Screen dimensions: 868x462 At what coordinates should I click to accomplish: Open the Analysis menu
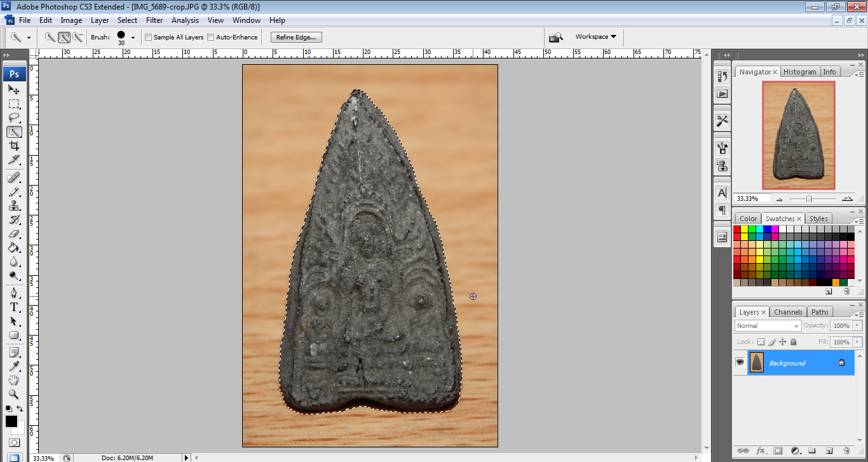[185, 20]
